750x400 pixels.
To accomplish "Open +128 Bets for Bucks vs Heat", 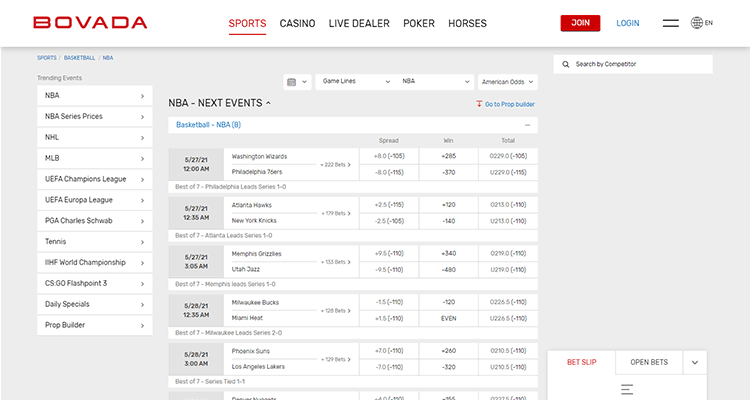I will point(336,311).
